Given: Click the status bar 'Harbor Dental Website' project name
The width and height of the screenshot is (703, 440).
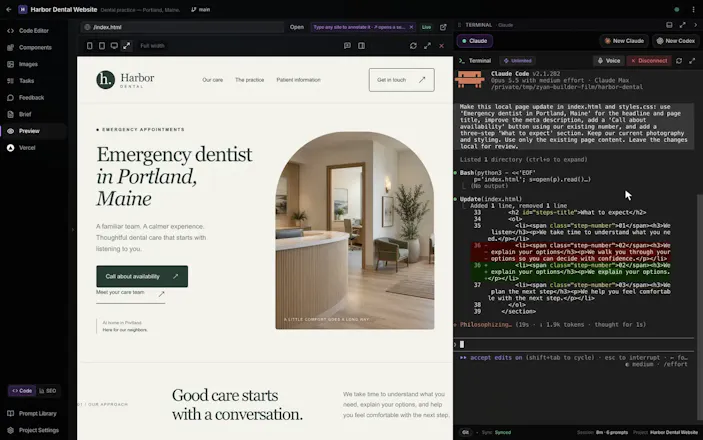Looking at the screenshot, I should click(674, 432).
